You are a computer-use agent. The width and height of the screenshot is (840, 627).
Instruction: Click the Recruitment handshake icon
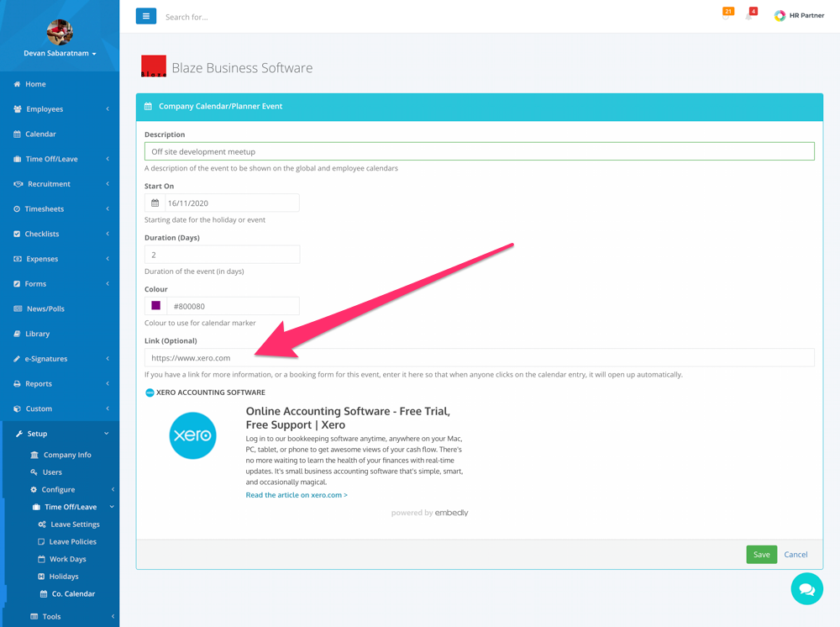point(18,184)
